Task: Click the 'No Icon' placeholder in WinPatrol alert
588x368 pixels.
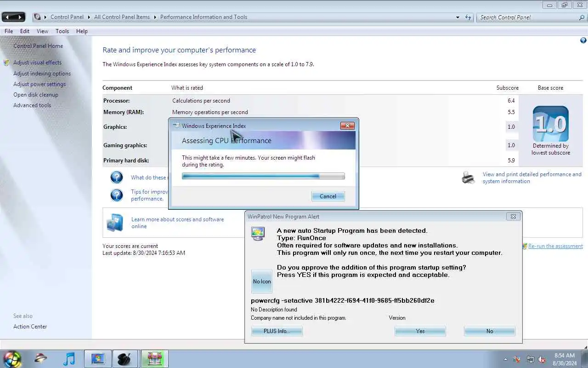Action: click(262, 281)
